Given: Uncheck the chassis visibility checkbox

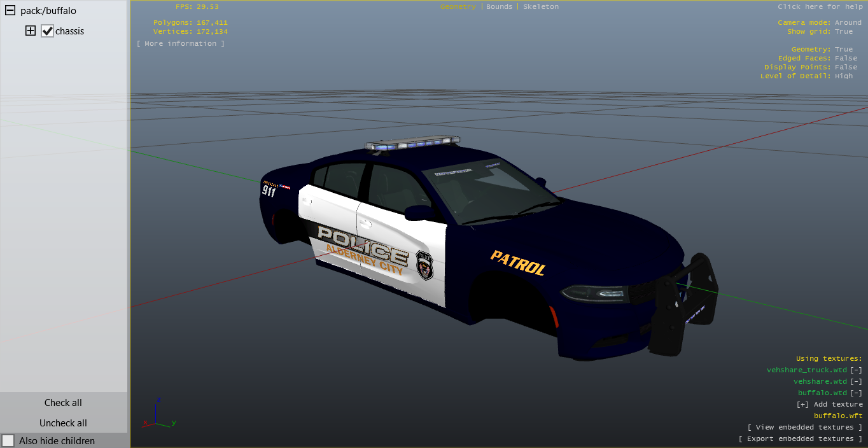Looking at the screenshot, I should click(x=47, y=31).
